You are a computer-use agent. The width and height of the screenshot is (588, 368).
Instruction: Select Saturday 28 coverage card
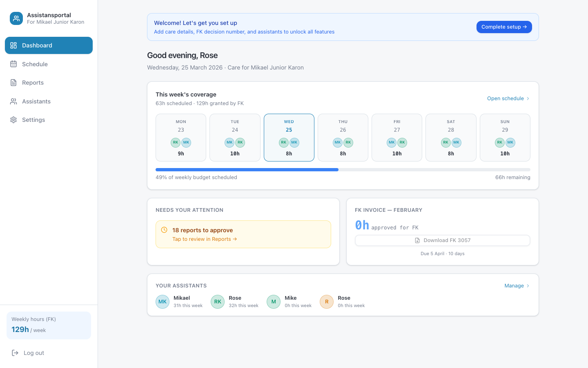(x=451, y=137)
